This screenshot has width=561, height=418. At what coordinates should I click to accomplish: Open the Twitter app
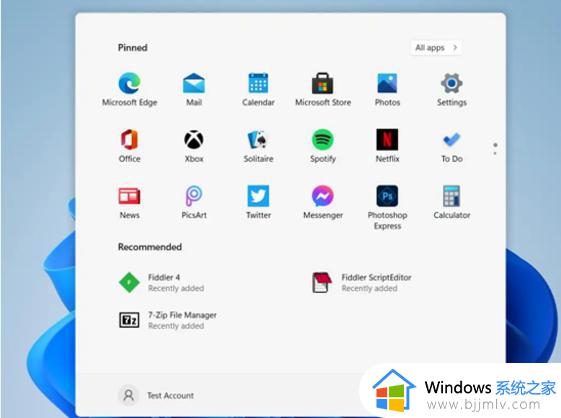click(x=258, y=202)
